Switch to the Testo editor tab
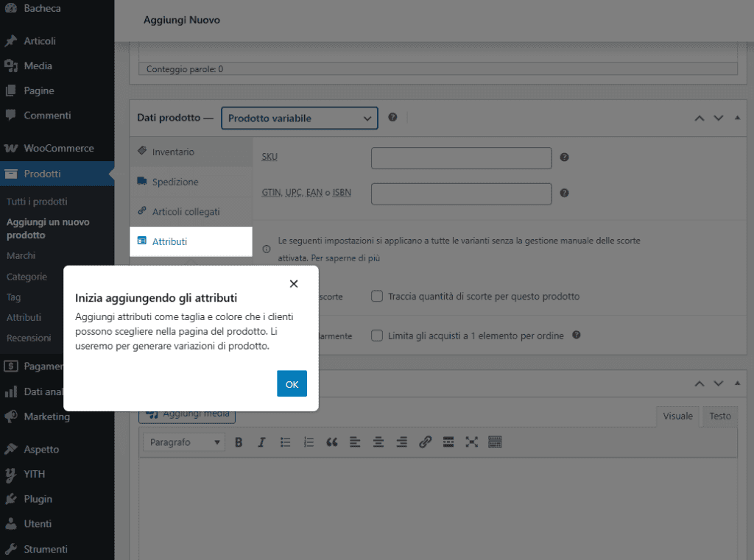 point(719,416)
